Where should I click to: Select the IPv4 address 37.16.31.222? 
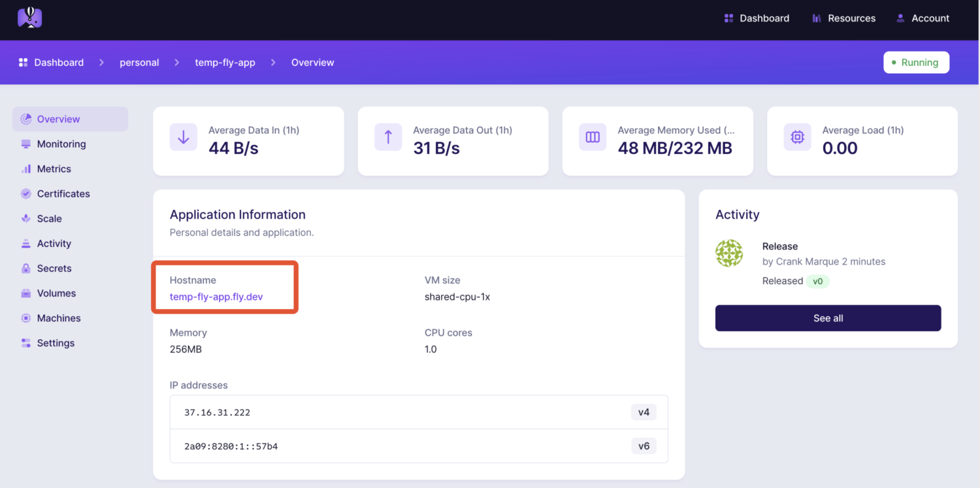click(x=218, y=412)
